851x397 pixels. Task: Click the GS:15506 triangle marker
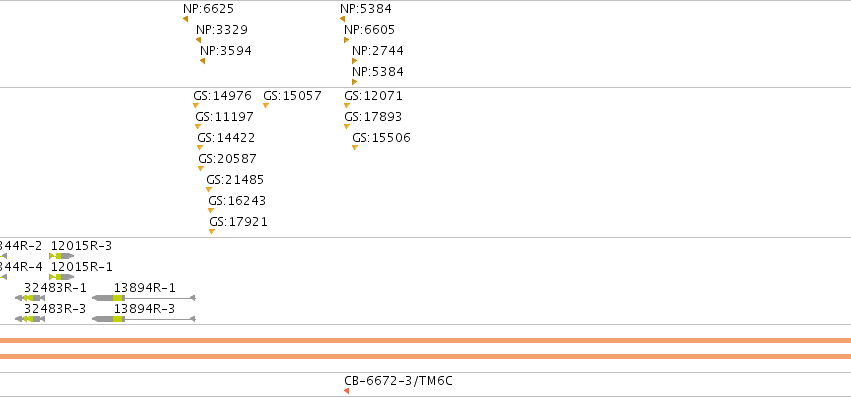pyautogui.click(x=355, y=148)
